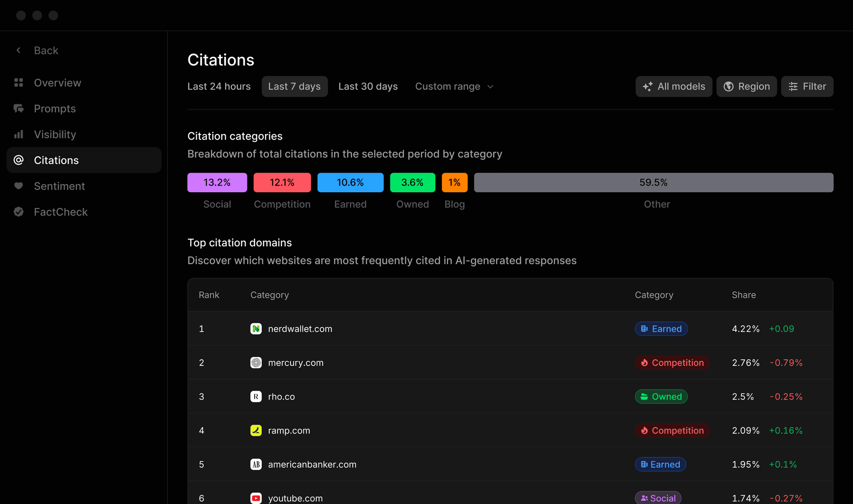Screen dimensions: 853x504
Task: Click the Overview grid icon in sidebar
Action: (x=19, y=83)
